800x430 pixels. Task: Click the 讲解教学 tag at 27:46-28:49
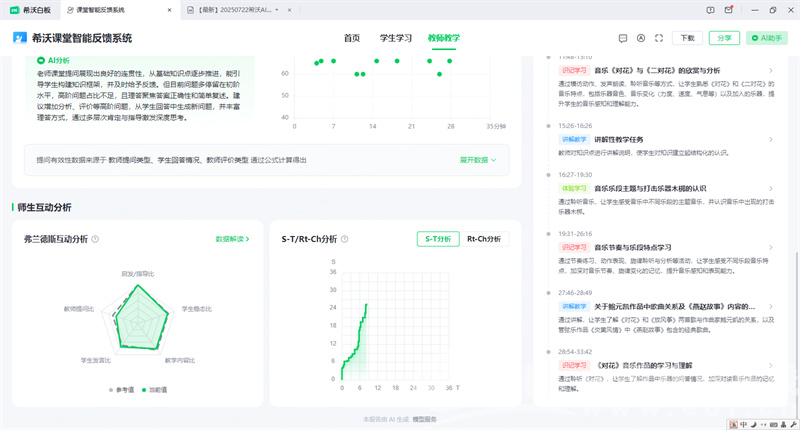click(x=574, y=307)
